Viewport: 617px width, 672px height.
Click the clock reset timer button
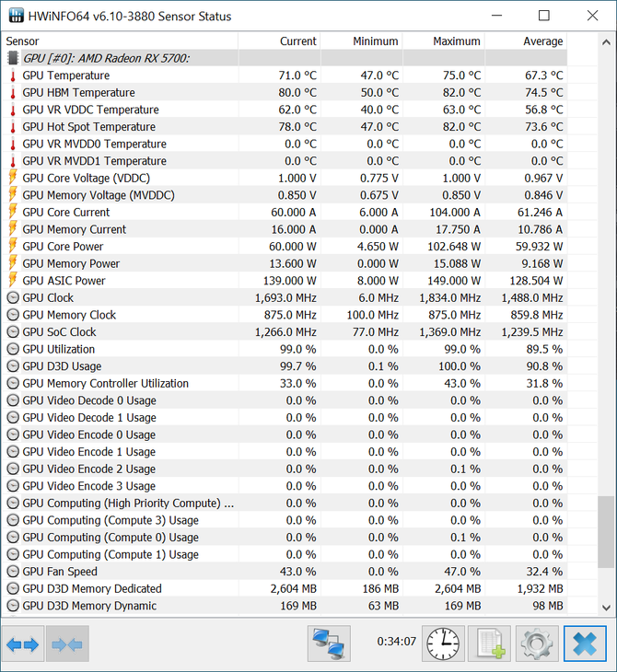443,643
